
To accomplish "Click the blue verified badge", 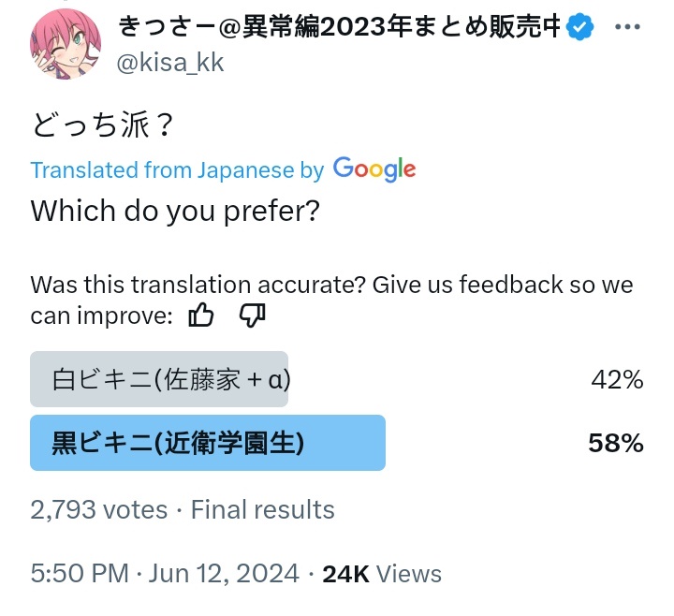I will click(x=579, y=26).
